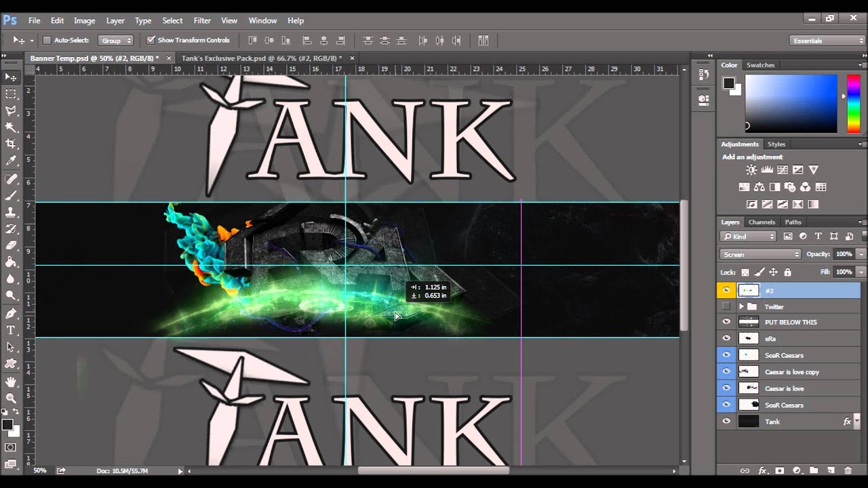Open the File menu

tap(34, 20)
